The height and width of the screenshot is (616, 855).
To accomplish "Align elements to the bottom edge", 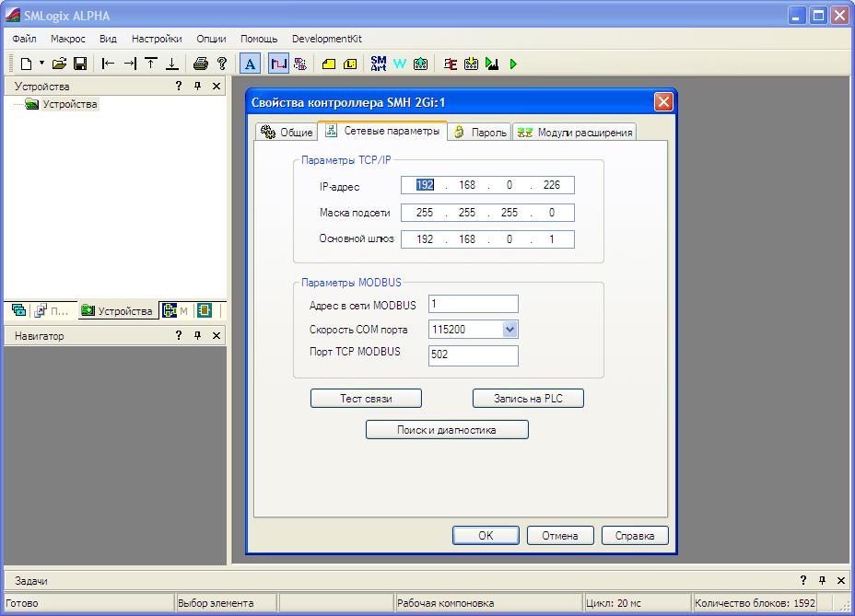I will pyautogui.click(x=171, y=64).
